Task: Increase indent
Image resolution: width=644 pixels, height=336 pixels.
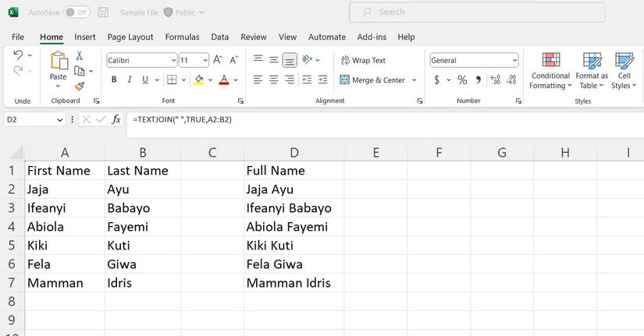Action: click(323, 80)
